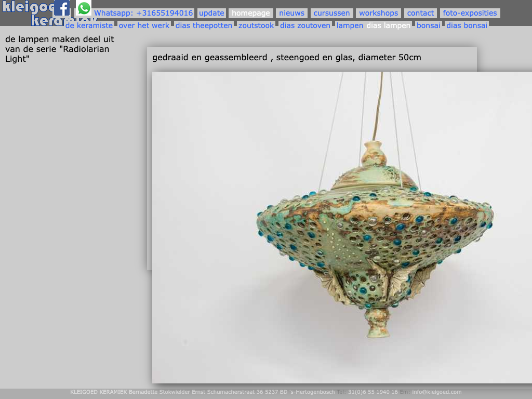Open the bonsai link
Image resolution: width=532 pixels, height=399 pixels.
(428, 25)
